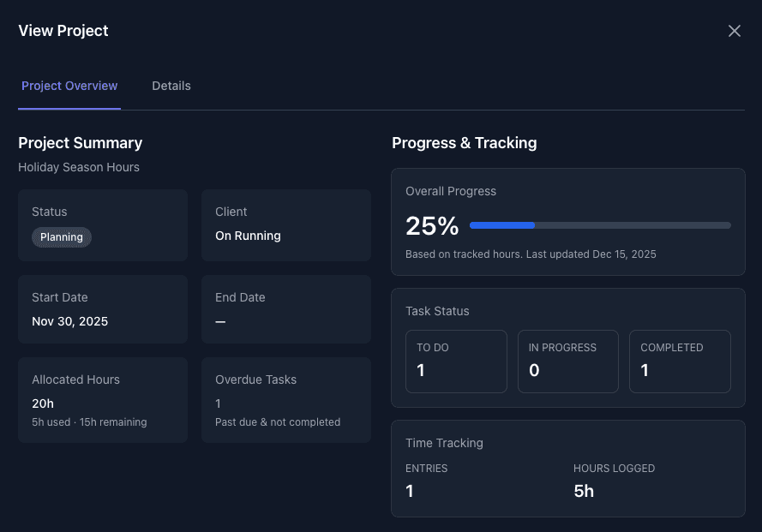The image size is (762, 532).
Task: Close the View Project dialog
Action: [734, 30]
